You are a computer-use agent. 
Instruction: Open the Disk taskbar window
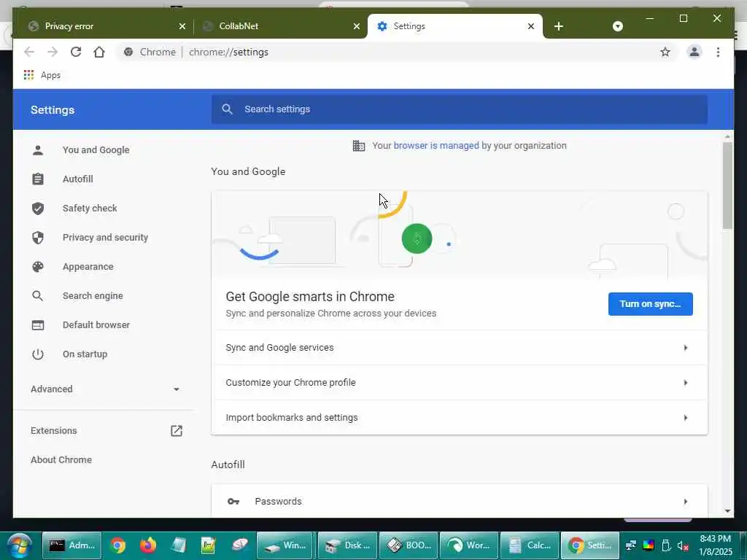[347, 545]
